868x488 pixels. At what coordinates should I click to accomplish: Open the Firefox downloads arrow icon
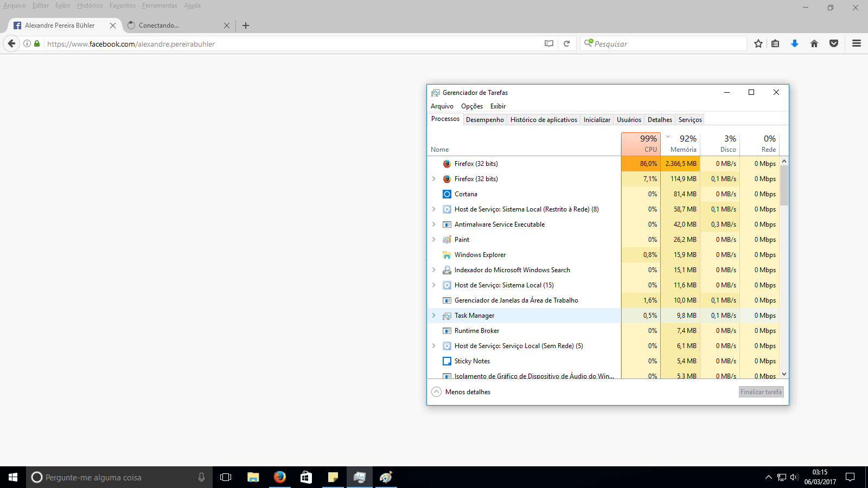coord(795,44)
